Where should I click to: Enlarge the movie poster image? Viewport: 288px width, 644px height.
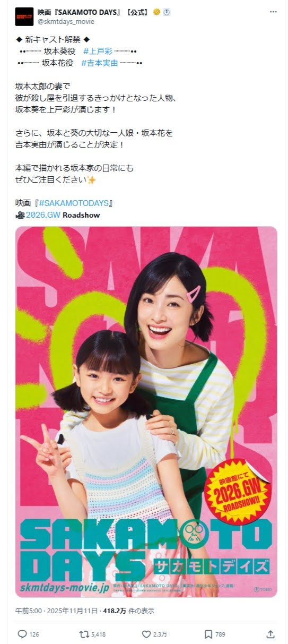146,411
